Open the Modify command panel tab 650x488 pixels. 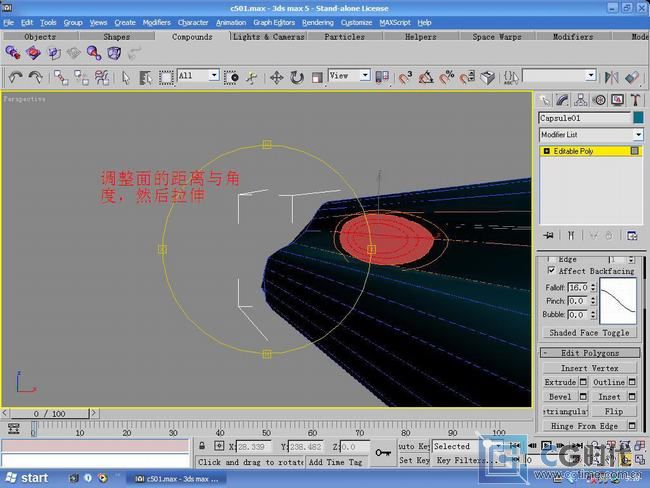(562, 100)
